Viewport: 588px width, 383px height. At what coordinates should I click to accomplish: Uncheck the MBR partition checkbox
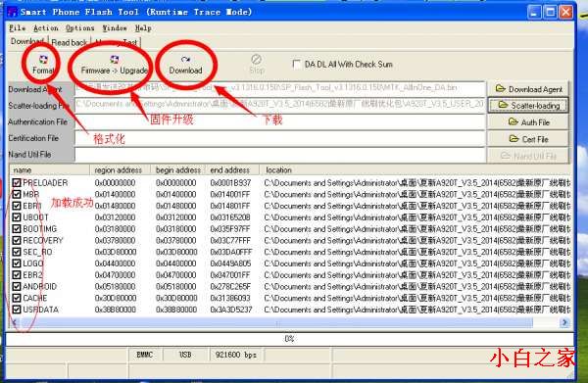(16, 194)
